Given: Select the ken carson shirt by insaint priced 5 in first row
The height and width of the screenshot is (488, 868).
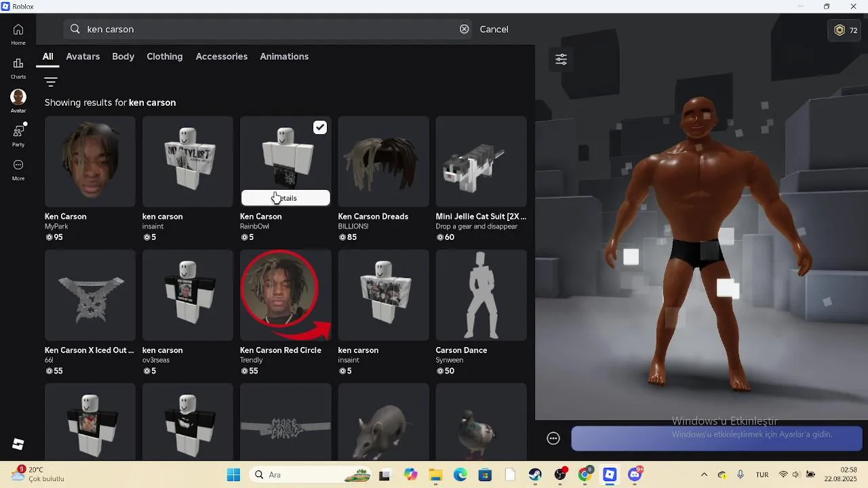Looking at the screenshot, I should [x=188, y=161].
